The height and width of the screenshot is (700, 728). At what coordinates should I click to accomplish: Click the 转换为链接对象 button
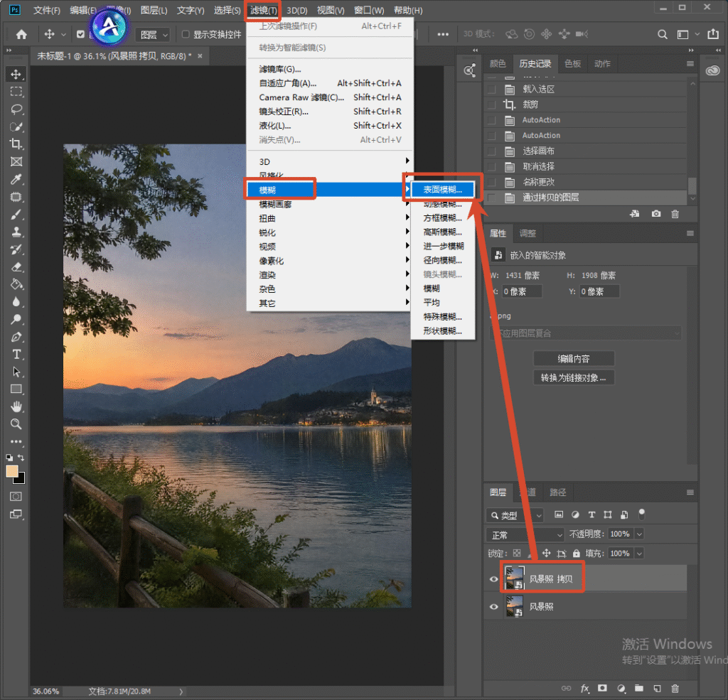[574, 378]
